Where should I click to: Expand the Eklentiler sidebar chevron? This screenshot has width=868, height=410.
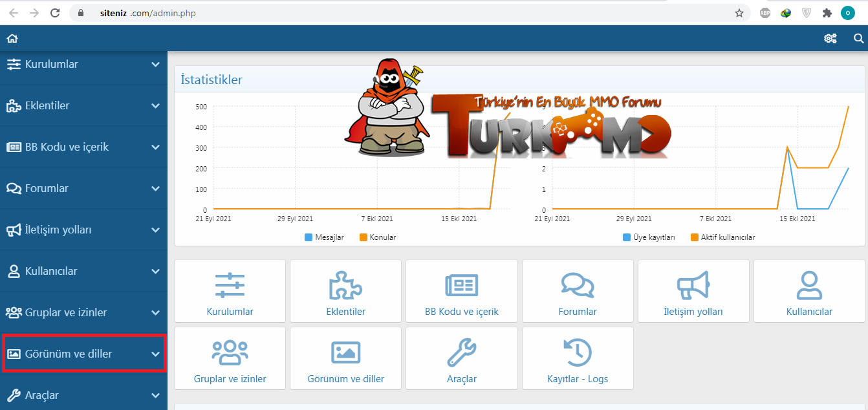155,105
